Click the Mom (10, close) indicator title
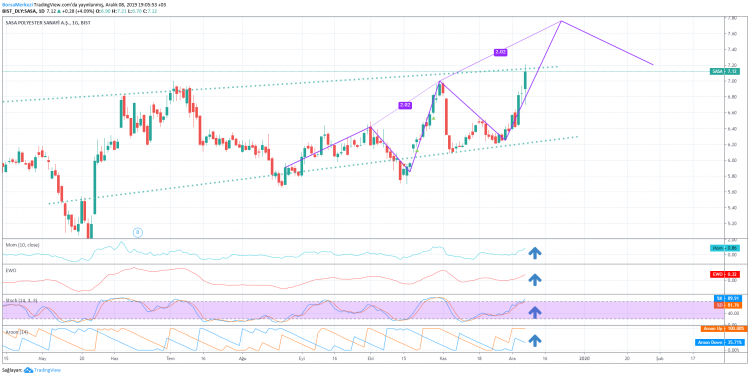The width and height of the screenshot is (750, 377). [22, 244]
